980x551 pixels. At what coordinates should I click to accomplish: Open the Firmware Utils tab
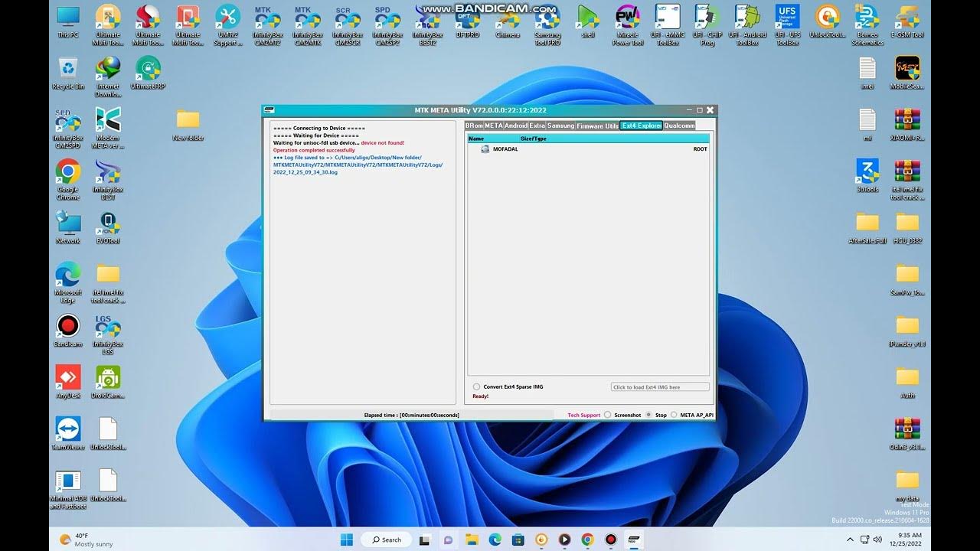tap(597, 126)
